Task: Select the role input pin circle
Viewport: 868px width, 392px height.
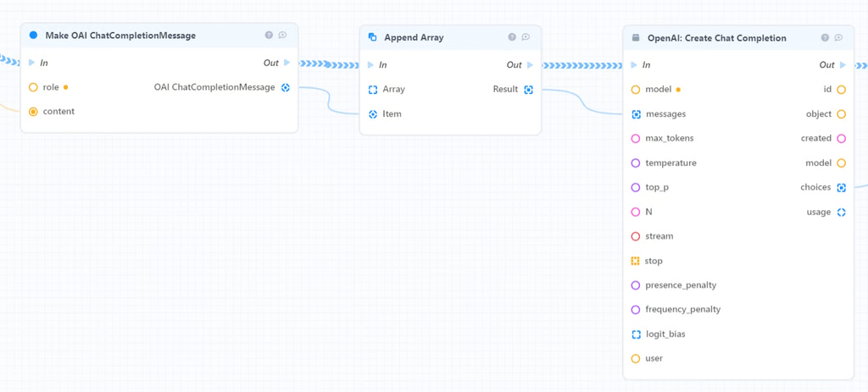Action: coord(33,87)
